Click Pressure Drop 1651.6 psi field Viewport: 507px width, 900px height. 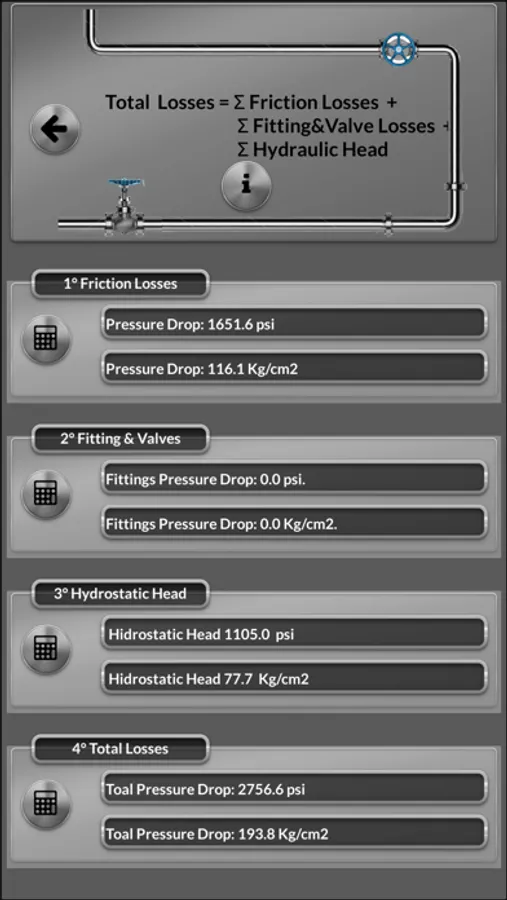pos(294,323)
